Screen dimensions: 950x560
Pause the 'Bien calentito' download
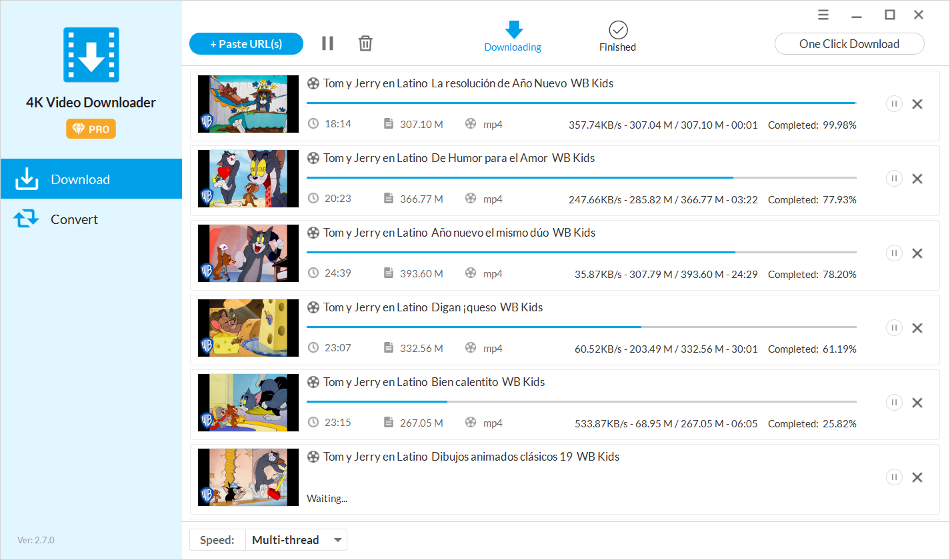(894, 403)
